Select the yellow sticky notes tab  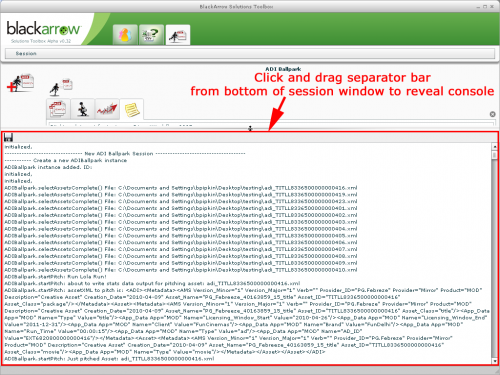132,109
